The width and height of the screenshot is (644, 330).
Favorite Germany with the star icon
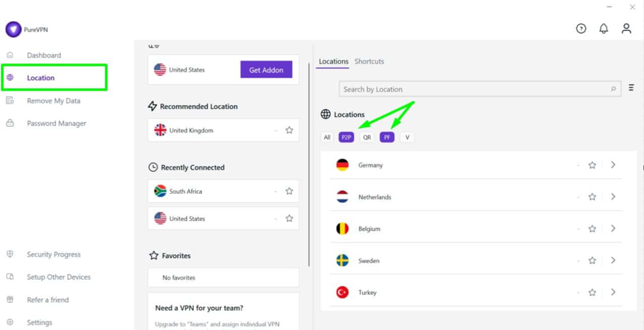[x=592, y=165]
